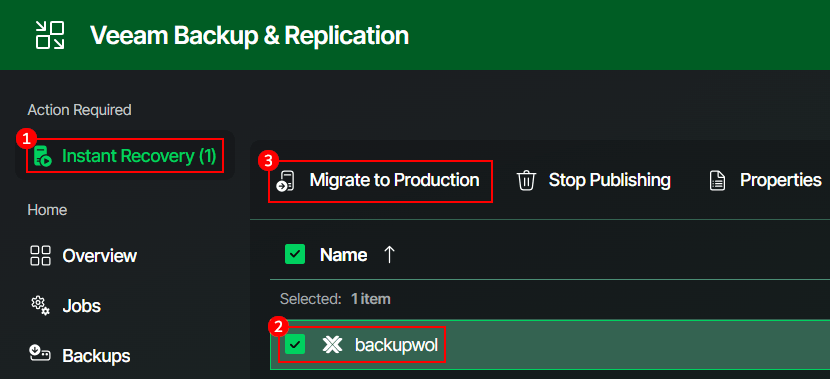Click the 'Selected: 1 item' status text
Viewport: 830px width, 379px height.
click(x=335, y=299)
